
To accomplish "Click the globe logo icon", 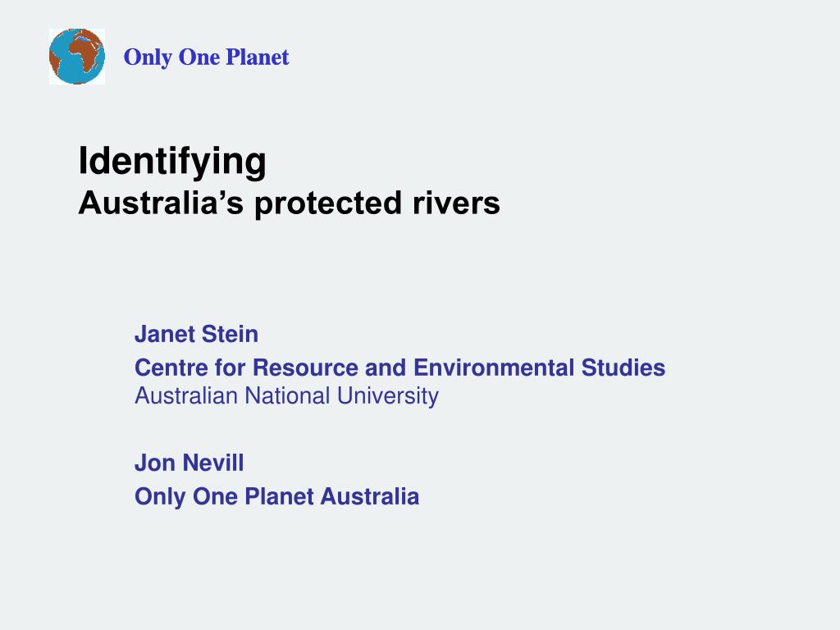I will tap(77, 57).
